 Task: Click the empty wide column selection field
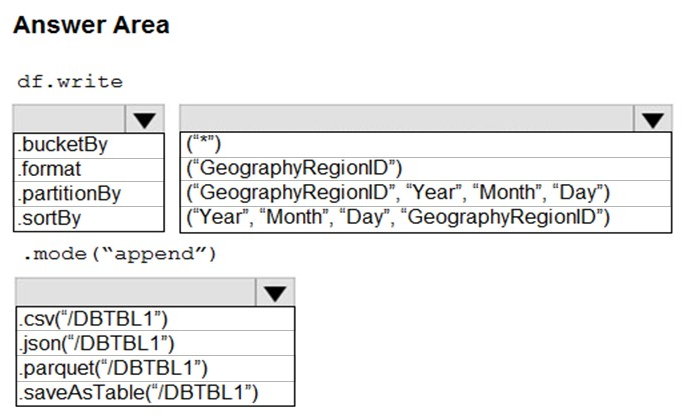[x=407, y=119]
